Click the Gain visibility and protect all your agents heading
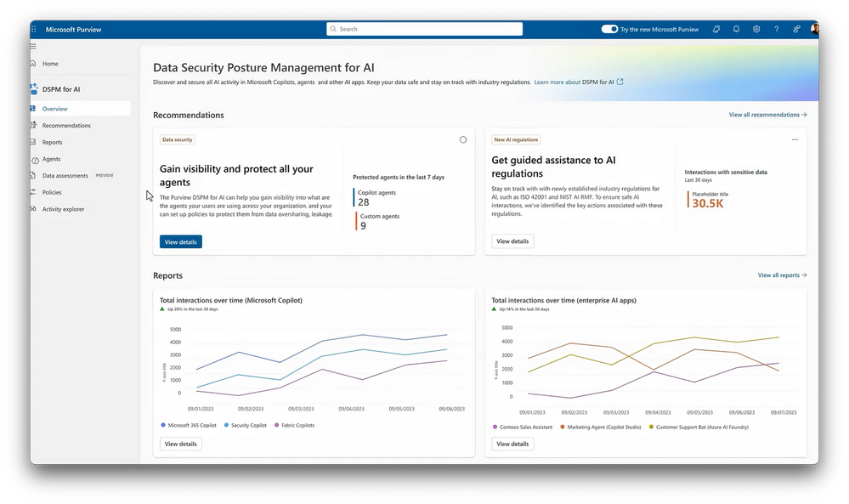 pos(236,175)
